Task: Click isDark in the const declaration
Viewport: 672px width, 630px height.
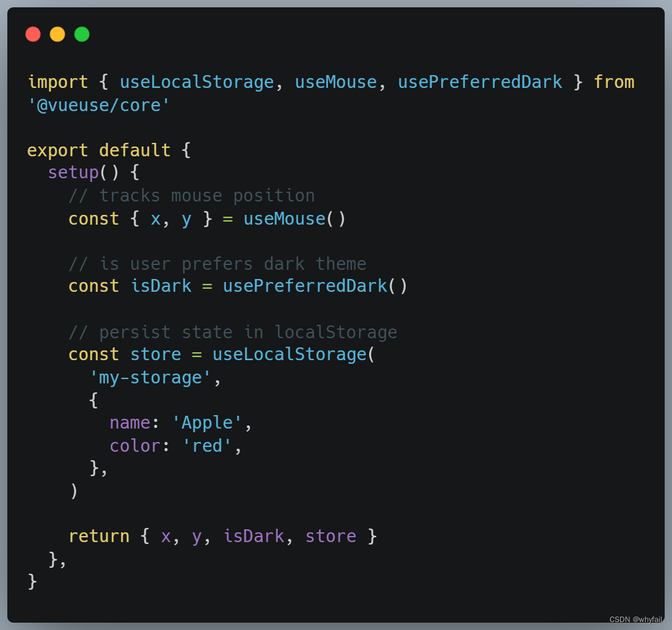Action: click(161, 286)
